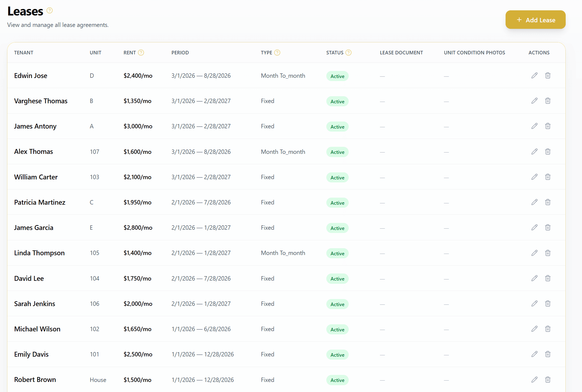582x392 pixels.
Task: Open the Type column help tooltip
Action: pos(278,52)
